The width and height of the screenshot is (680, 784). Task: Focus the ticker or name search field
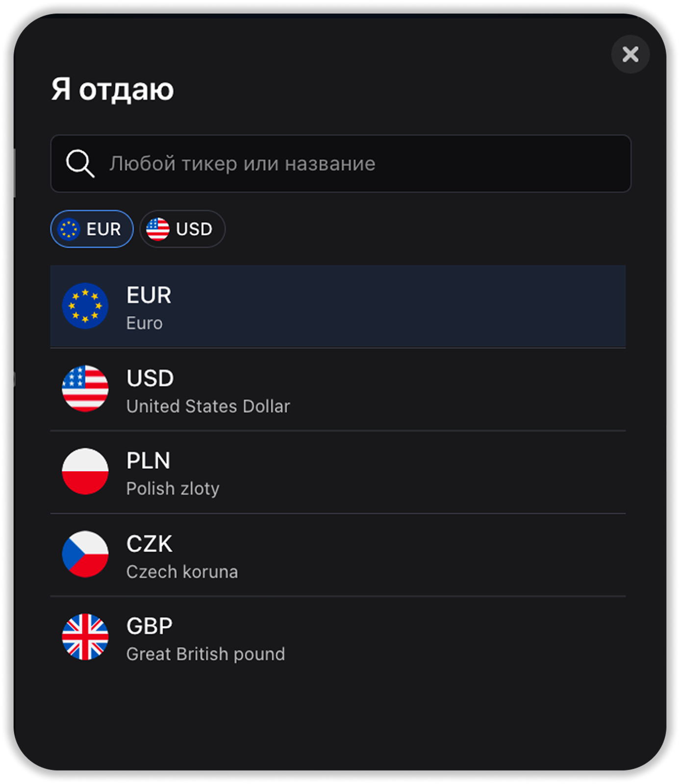[x=353, y=164]
